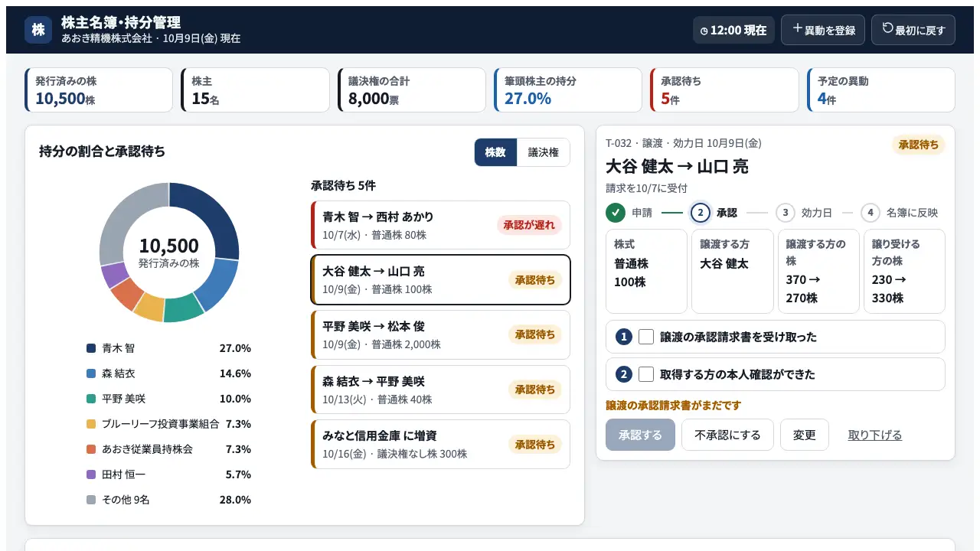Click the clock icon beside 12:00 現在
Viewport: 980px width, 551px height.
pyautogui.click(x=704, y=31)
